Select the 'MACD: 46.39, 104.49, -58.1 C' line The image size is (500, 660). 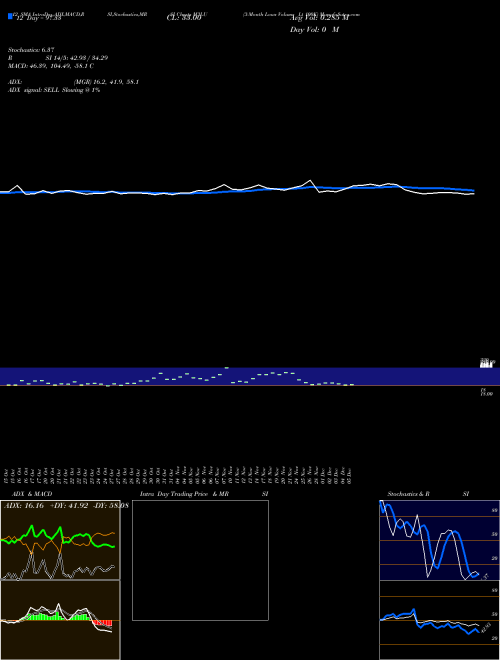click(x=51, y=66)
